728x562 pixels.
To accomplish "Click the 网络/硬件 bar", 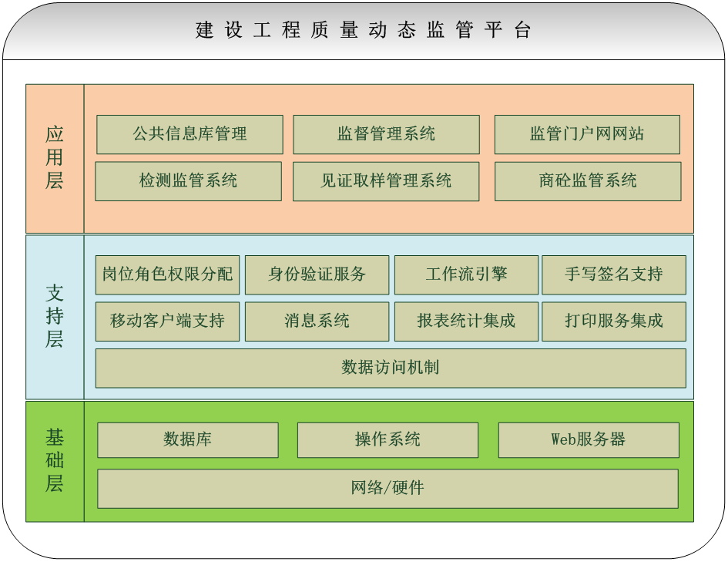I will pyautogui.click(x=391, y=488).
